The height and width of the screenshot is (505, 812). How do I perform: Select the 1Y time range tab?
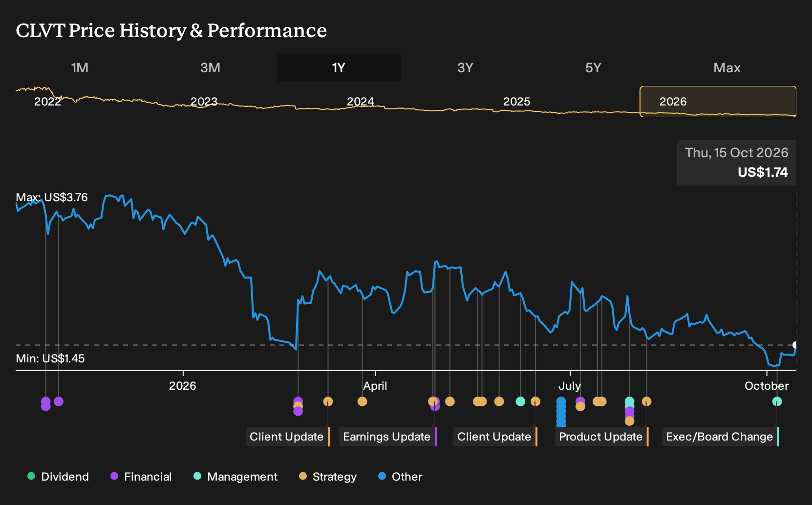(339, 67)
